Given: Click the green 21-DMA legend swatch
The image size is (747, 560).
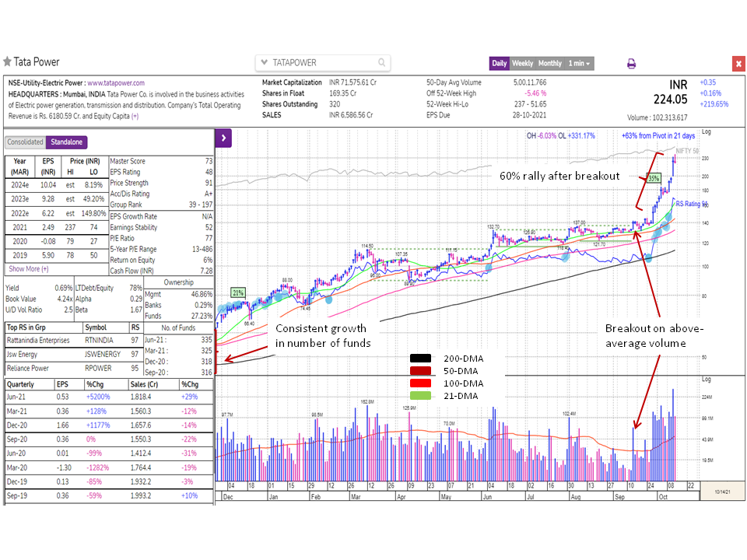Looking at the screenshot, I should pyautogui.click(x=420, y=396).
